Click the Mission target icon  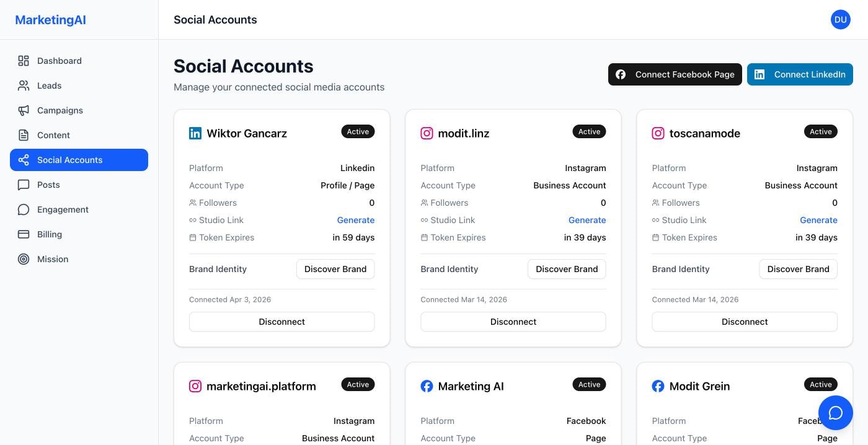(24, 259)
